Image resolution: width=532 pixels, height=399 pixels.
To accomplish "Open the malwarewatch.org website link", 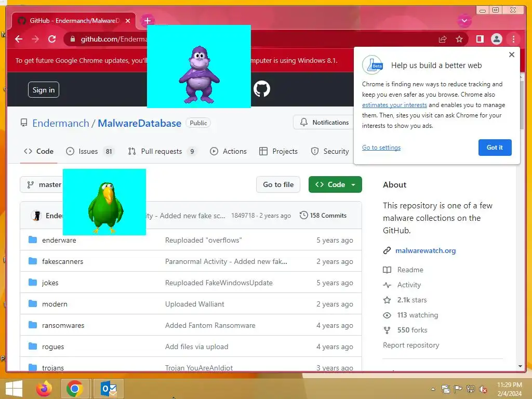I will (x=425, y=251).
